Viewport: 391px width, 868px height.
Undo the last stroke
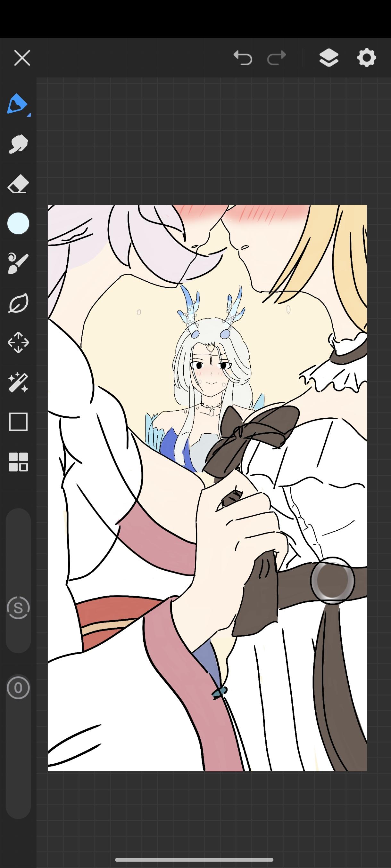pyautogui.click(x=243, y=58)
